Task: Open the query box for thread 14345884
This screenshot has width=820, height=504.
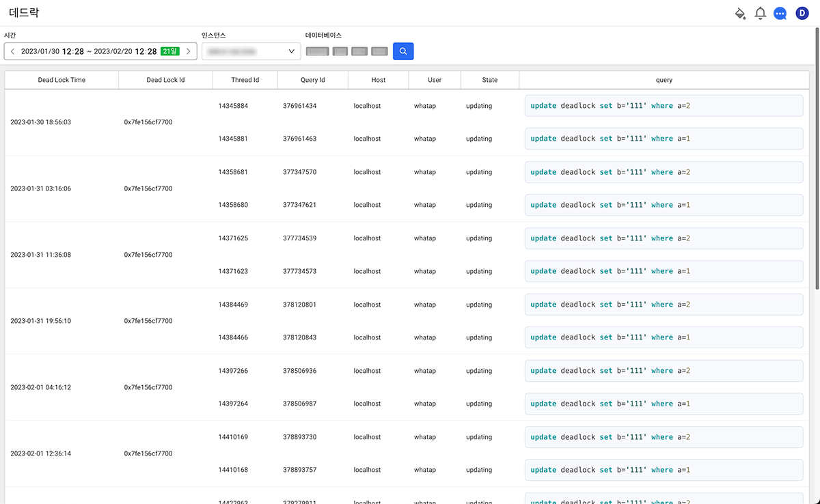Action: tap(664, 106)
